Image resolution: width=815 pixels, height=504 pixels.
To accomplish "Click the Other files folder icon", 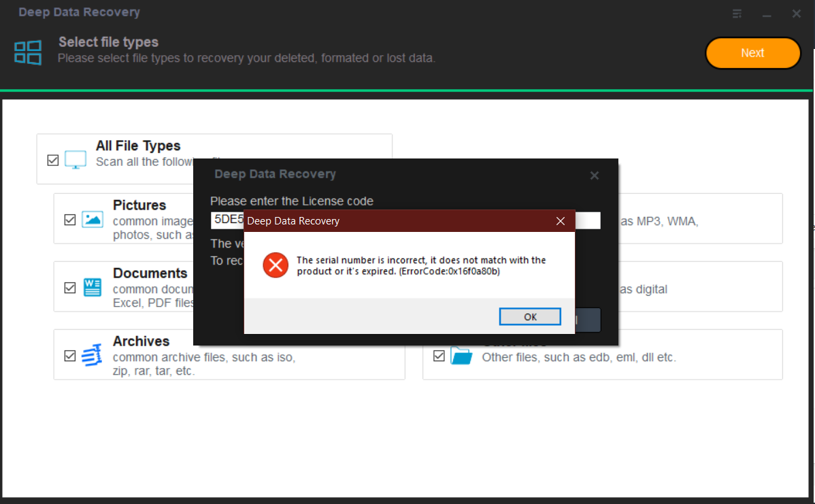I will pos(461,356).
